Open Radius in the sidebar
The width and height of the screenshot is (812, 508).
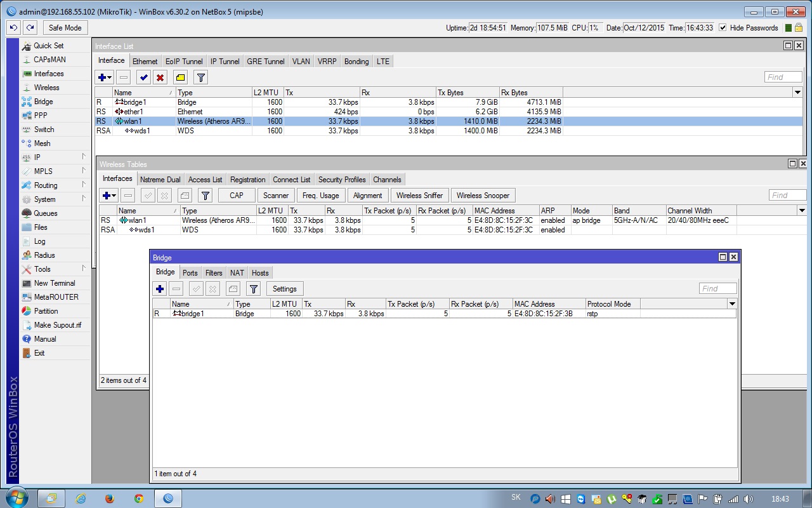[x=44, y=255]
